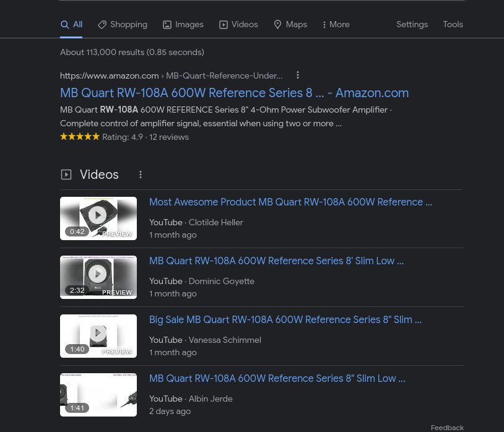This screenshot has width=504, height=432.
Task: Click the Videos section heading
Action: (x=99, y=175)
